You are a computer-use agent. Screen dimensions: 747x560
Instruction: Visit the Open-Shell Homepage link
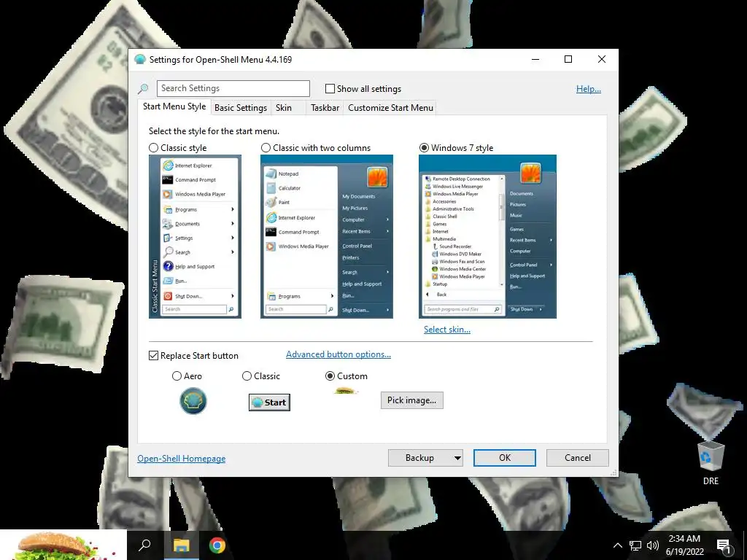(x=182, y=459)
